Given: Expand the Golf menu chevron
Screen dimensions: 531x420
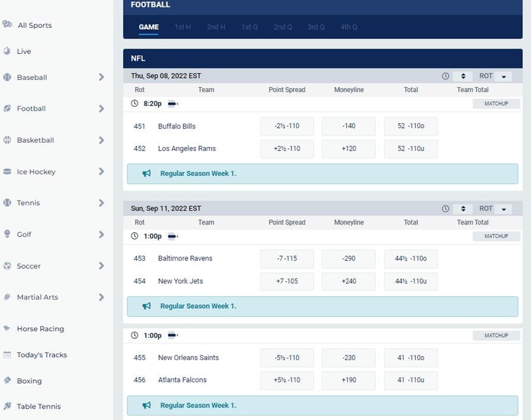Looking at the screenshot, I should 101,234.
